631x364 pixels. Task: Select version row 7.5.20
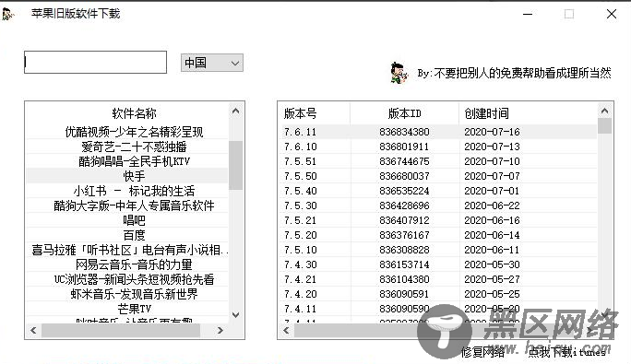pyautogui.click(x=438, y=235)
